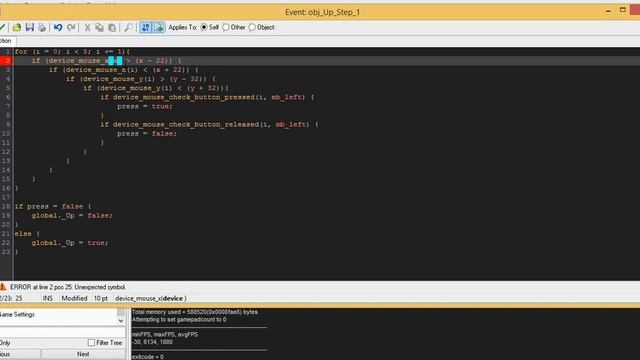Click the window title 'Event: obj_Up_Step_1'
640x360 pixels.
point(322,12)
